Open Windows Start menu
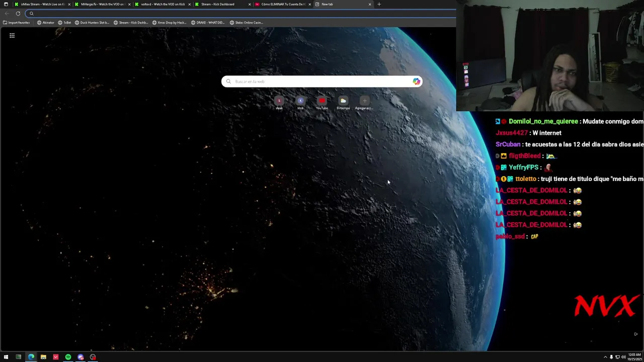The height and width of the screenshot is (362, 644). click(6, 357)
